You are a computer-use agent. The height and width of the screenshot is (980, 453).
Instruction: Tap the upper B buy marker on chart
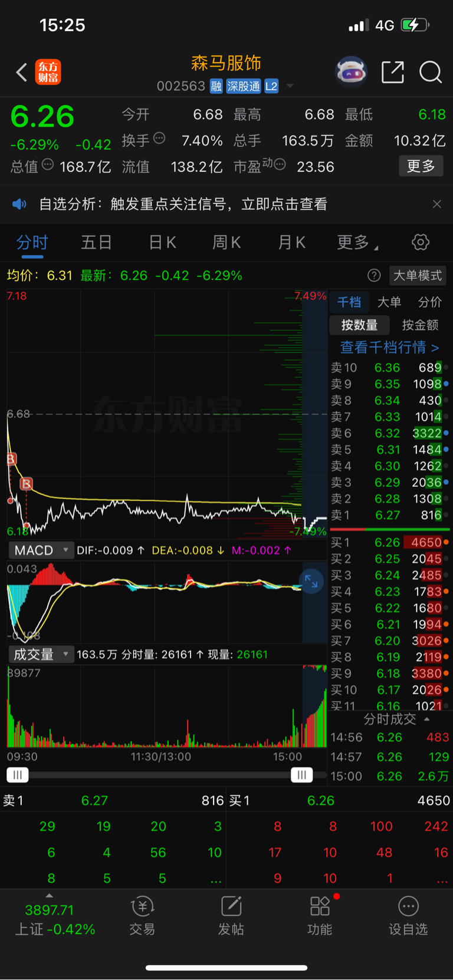[x=11, y=459]
